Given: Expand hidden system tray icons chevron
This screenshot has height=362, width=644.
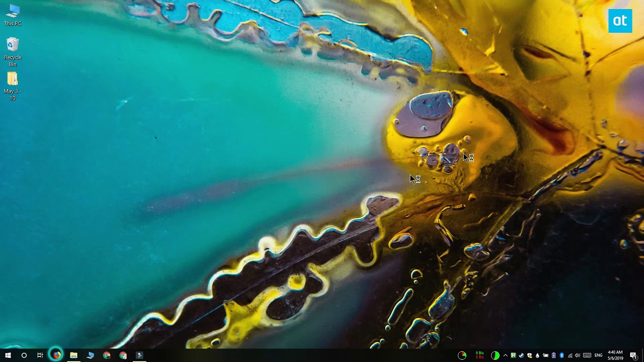Looking at the screenshot, I should [x=505, y=355].
